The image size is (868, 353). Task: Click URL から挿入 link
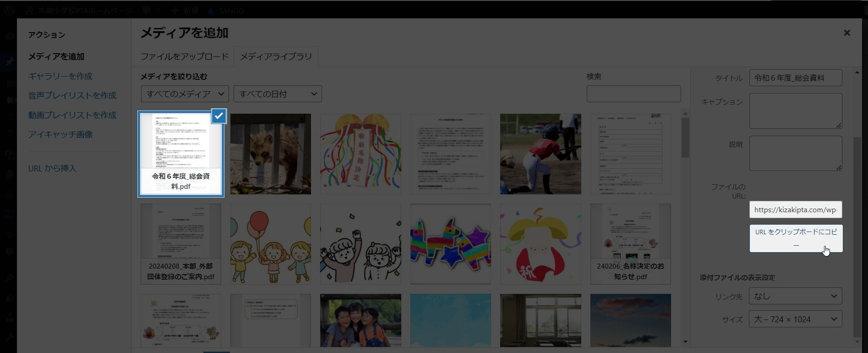(x=52, y=168)
